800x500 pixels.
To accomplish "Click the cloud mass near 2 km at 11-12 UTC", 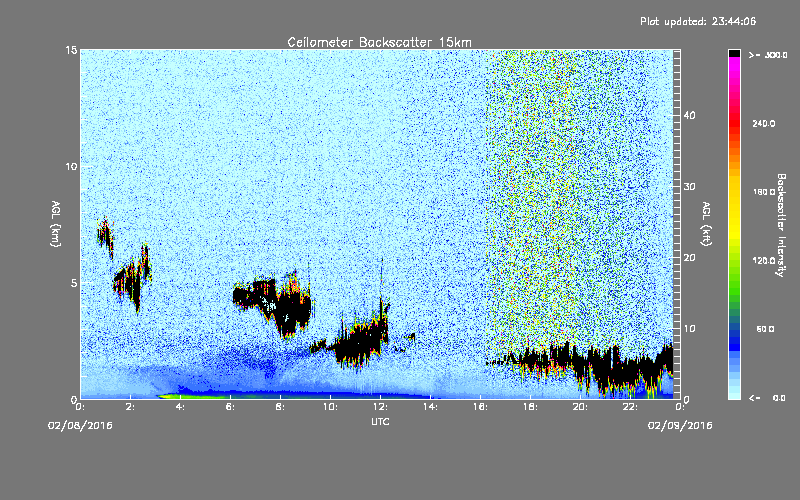I will (359, 341).
